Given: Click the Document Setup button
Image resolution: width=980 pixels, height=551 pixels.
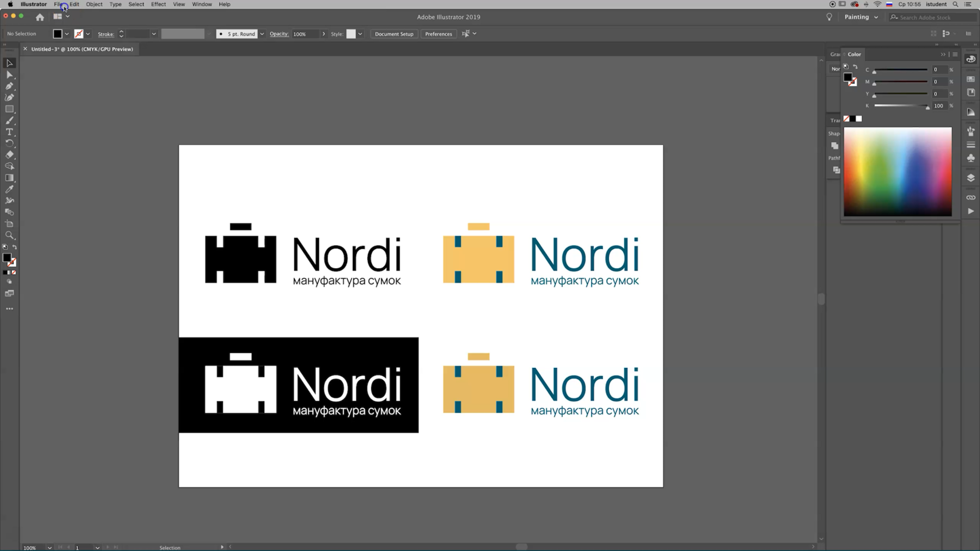Looking at the screenshot, I should (x=394, y=34).
